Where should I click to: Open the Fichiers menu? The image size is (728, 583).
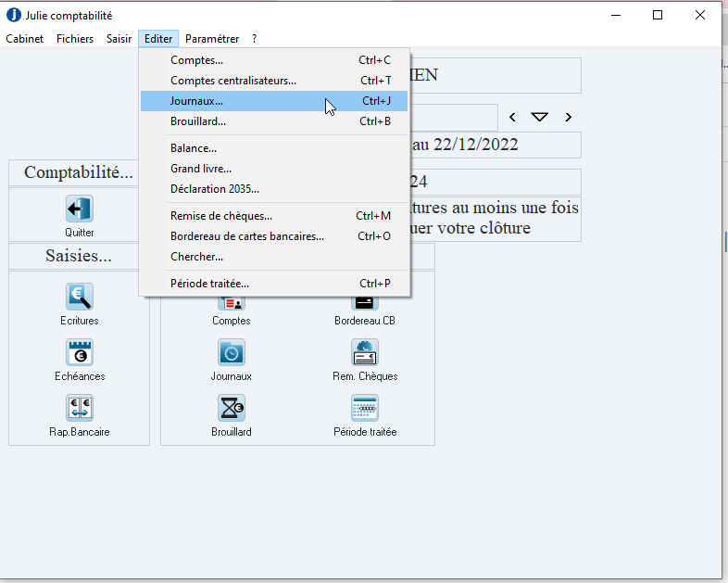(75, 39)
